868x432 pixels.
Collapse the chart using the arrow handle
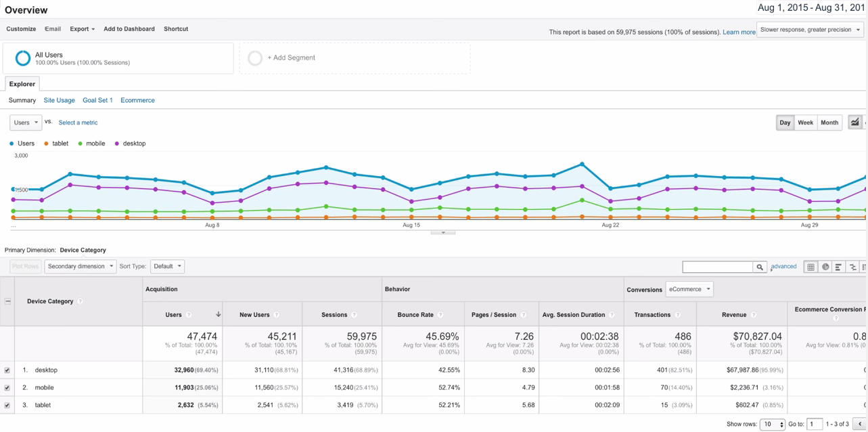[x=443, y=232]
